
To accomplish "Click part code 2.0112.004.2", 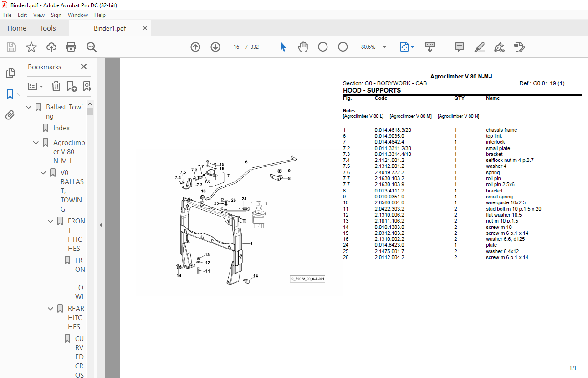I will [389, 257].
